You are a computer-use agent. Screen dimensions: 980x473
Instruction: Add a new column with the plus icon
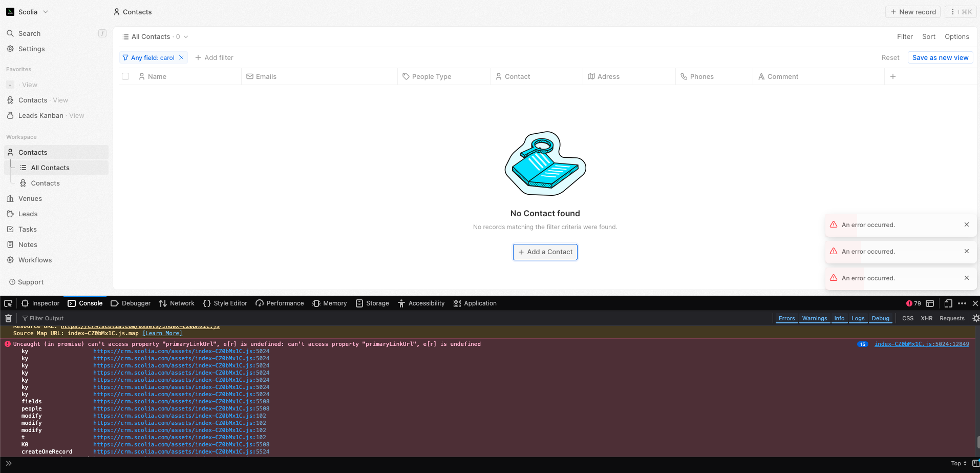pyautogui.click(x=893, y=76)
